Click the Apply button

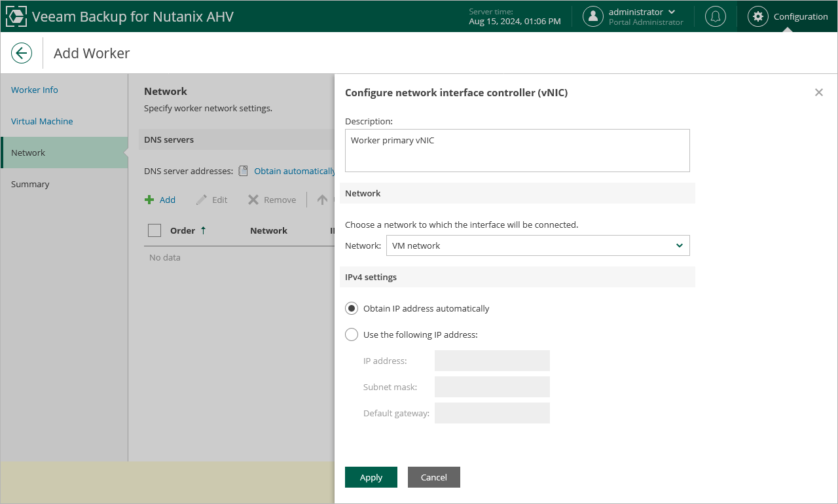pyautogui.click(x=371, y=477)
